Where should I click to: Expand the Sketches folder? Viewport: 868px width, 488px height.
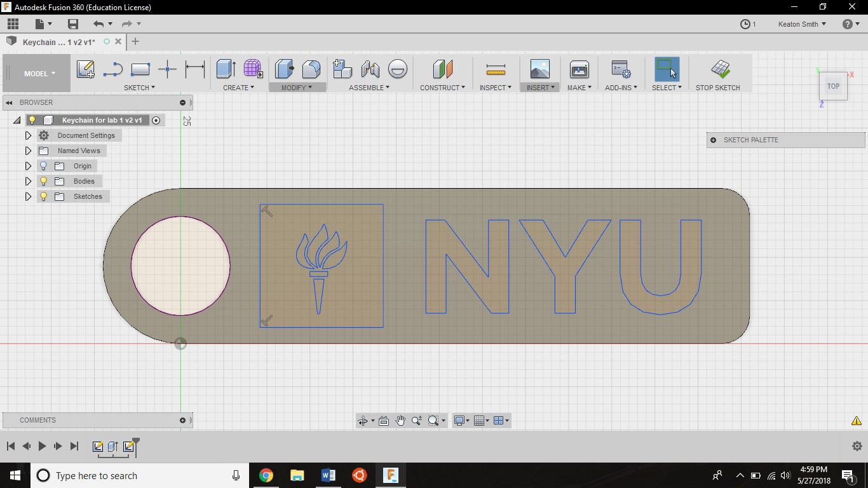coord(28,196)
